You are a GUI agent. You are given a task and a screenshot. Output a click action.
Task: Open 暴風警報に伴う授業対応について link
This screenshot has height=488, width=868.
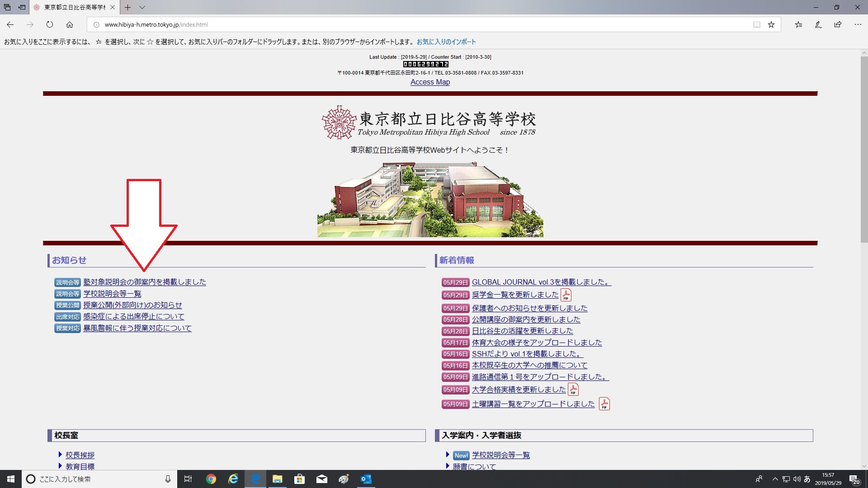point(137,328)
